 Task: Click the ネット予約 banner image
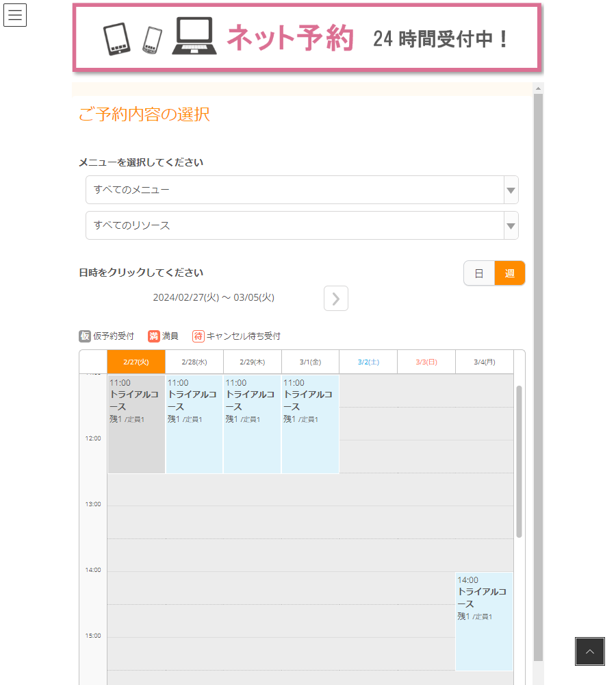click(x=307, y=38)
